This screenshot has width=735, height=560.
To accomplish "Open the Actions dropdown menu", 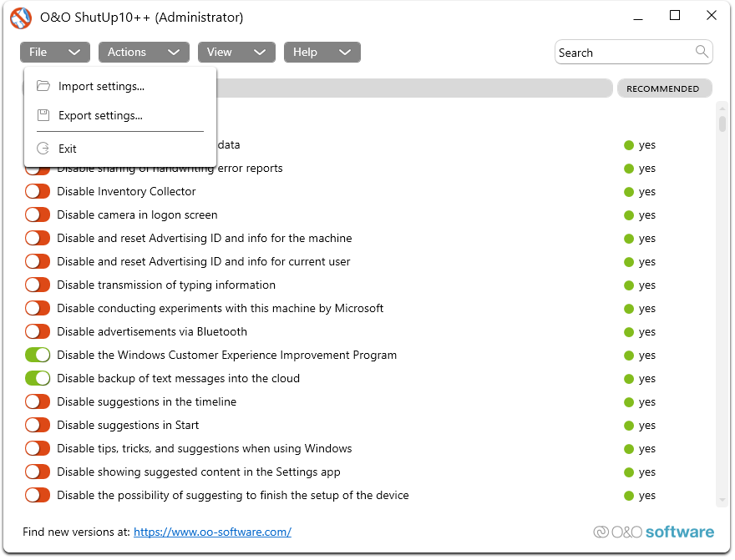I will (144, 52).
